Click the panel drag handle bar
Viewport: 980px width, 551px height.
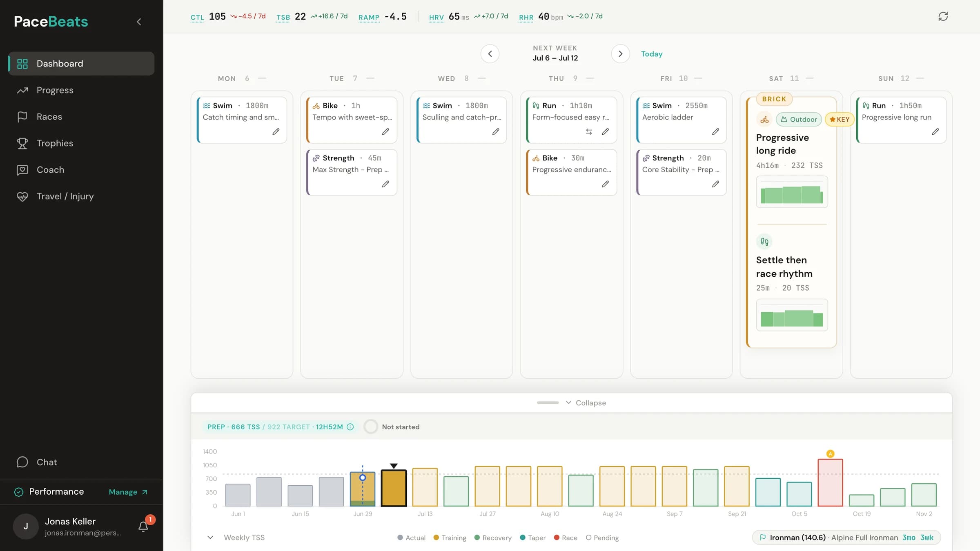coord(548,403)
